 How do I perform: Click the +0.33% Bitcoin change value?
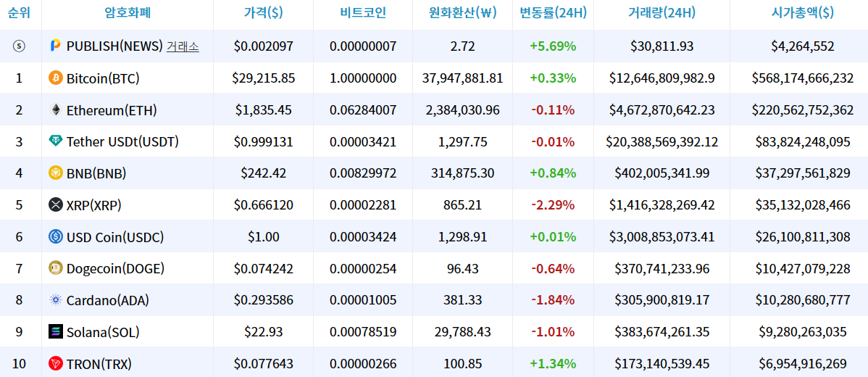point(553,78)
